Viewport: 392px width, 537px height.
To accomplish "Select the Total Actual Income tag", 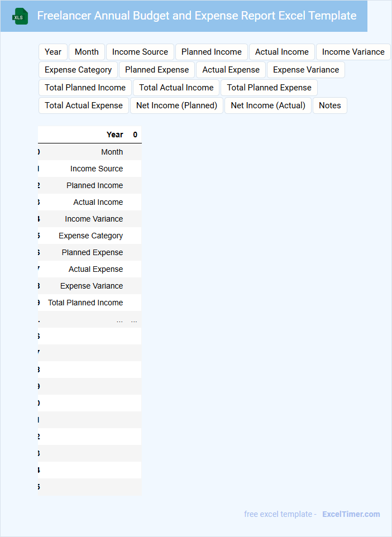I will (176, 88).
